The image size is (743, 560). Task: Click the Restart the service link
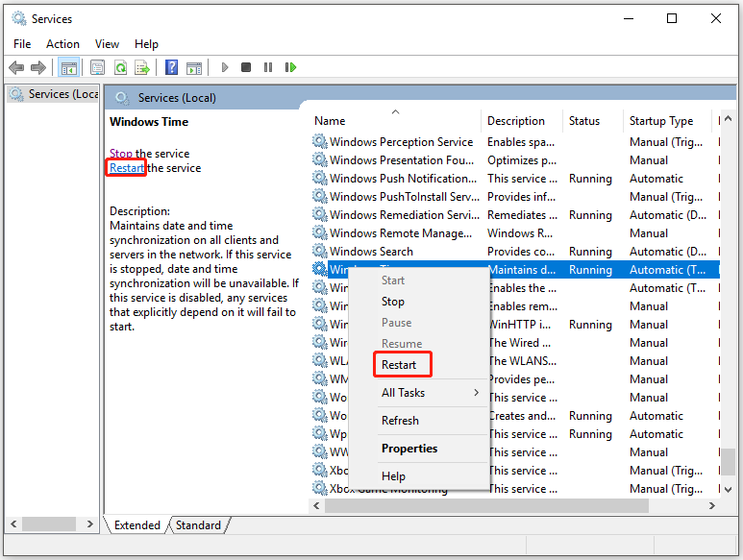pos(127,168)
